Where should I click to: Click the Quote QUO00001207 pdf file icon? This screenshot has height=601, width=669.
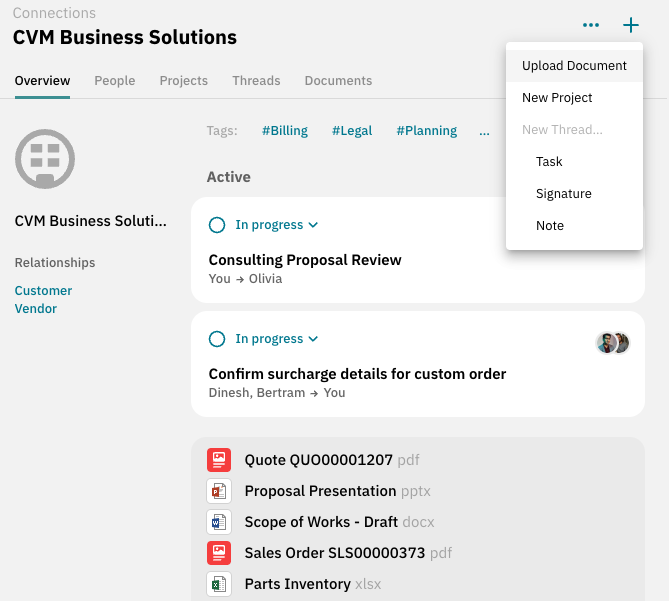[218, 460]
